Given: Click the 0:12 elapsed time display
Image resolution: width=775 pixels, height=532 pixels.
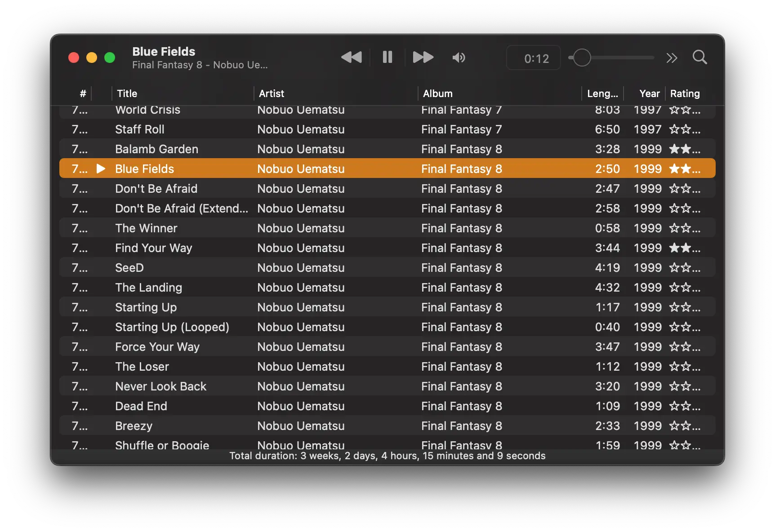Looking at the screenshot, I should click(x=534, y=58).
